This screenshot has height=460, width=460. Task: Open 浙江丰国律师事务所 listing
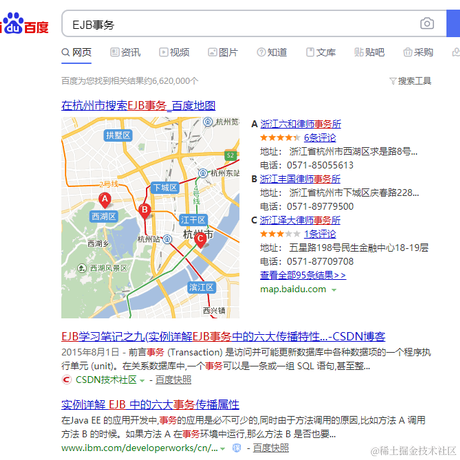pyautogui.click(x=300, y=179)
